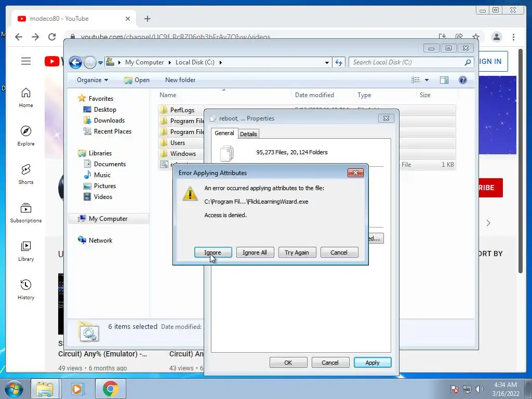Cancel the Error Applying Attributes dialog

(x=339, y=252)
